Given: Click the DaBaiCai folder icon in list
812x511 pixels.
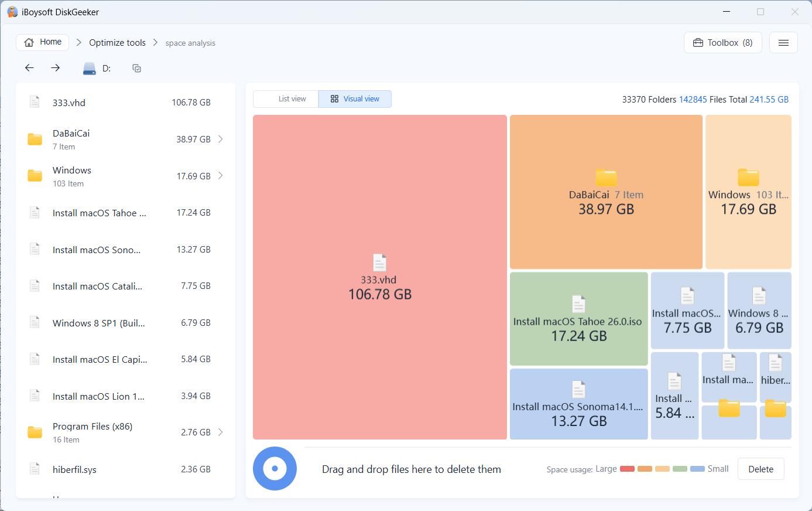Looking at the screenshot, I should pyautogui.click(x=35, y=139).
